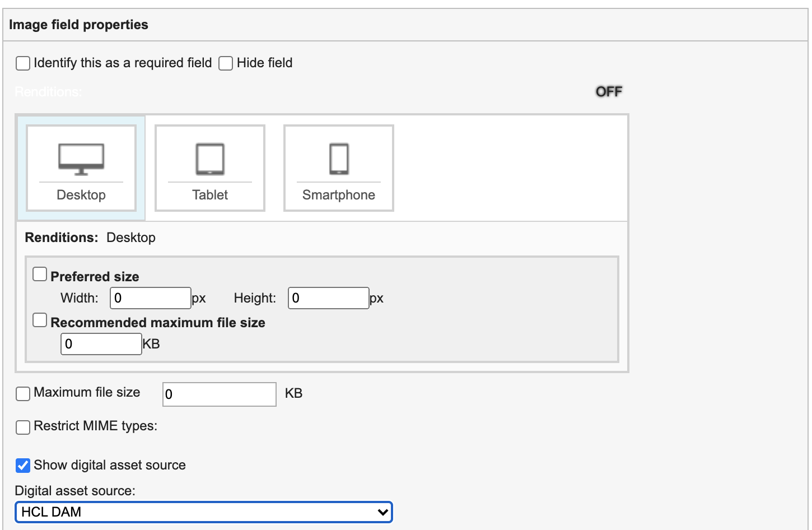Uncheck "Show digital asset source"

pos(22,465)
